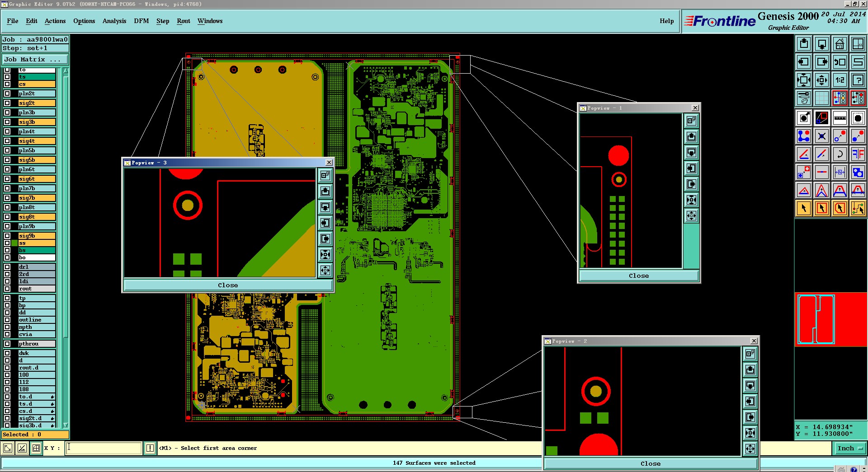Toggle the checkbox for layer sig9b

(x=7, y=236)
